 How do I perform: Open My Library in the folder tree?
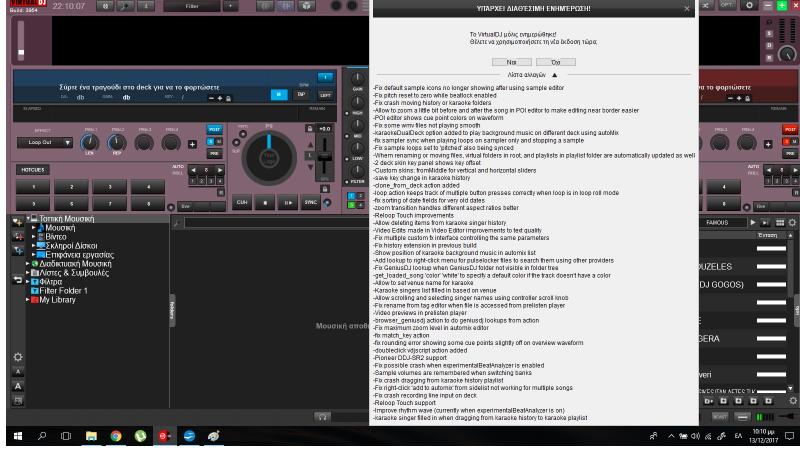click(x=57, y=300)
